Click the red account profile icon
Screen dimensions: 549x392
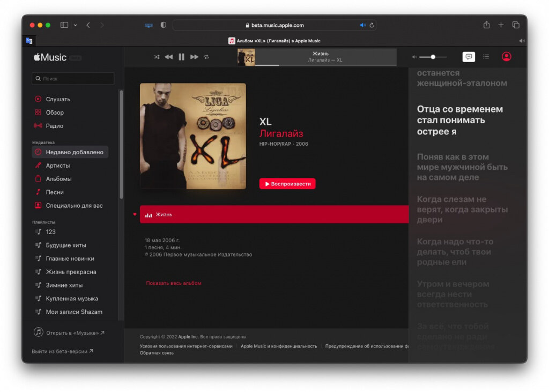pos(507,57)
